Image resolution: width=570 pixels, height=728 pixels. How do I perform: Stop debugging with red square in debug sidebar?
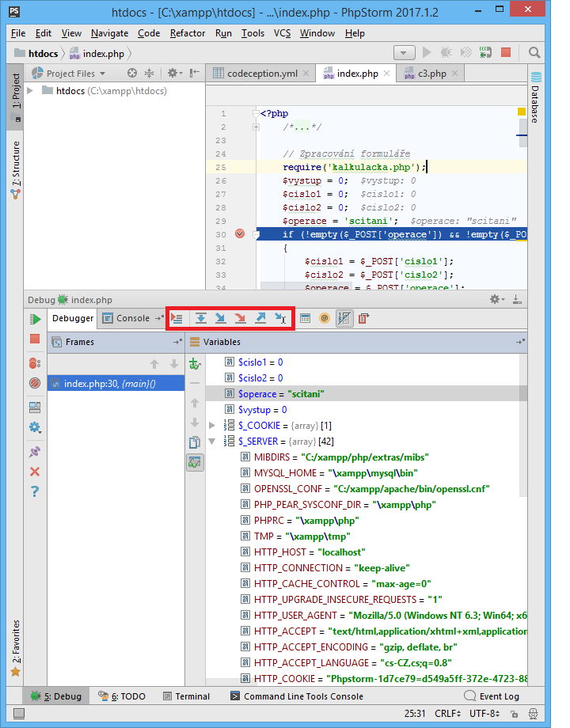pos(35,339)
